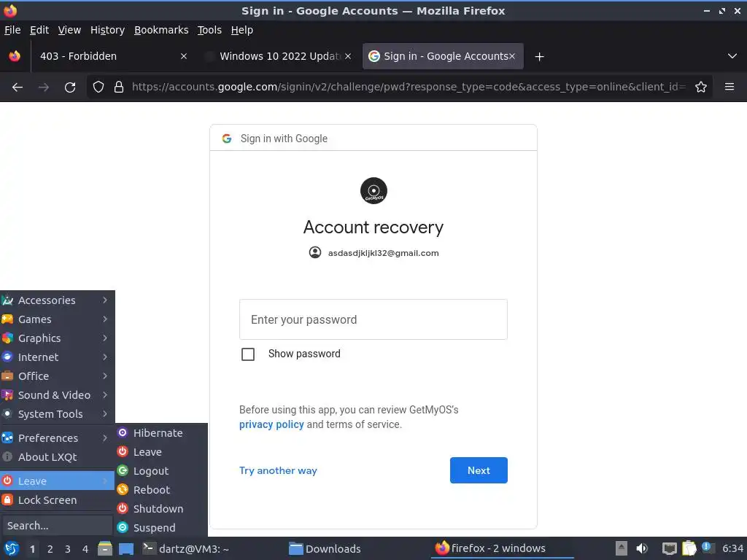Open the Tools menu
The image size is (747, 560).
click(x=209, y=30)
